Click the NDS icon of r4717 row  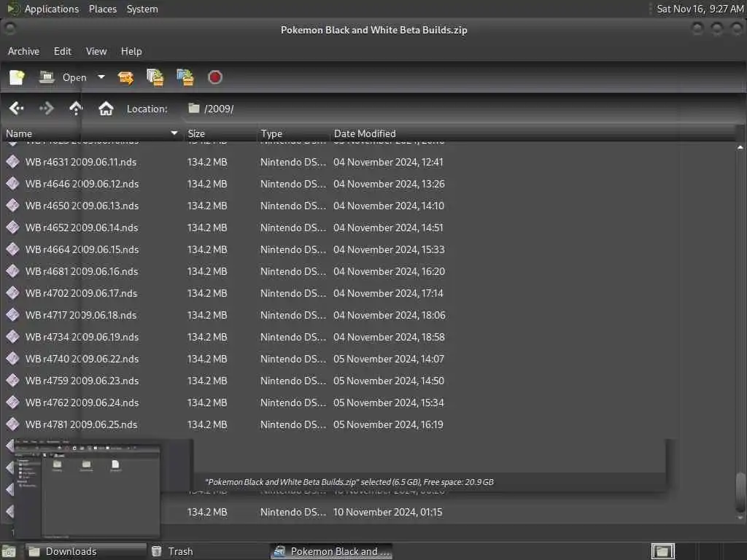[x=13, y=315]
